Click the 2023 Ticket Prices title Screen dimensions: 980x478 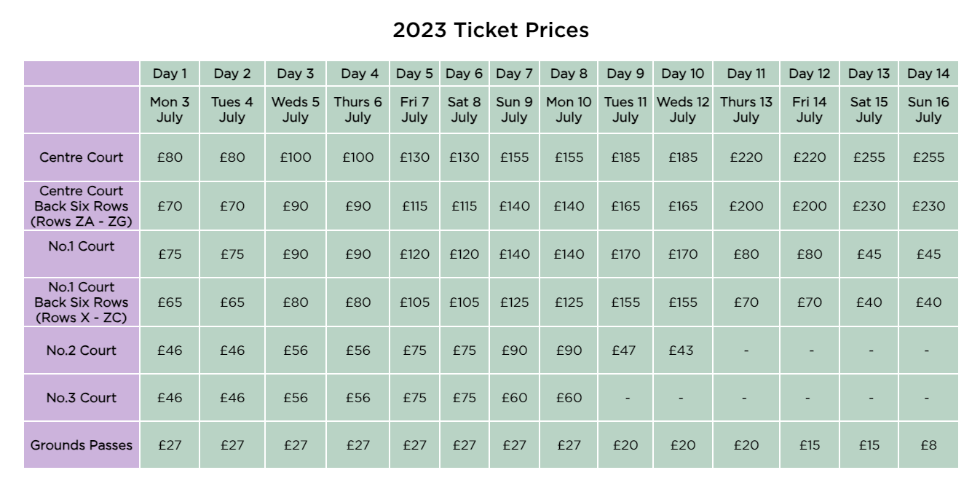[x=490, y=31]
